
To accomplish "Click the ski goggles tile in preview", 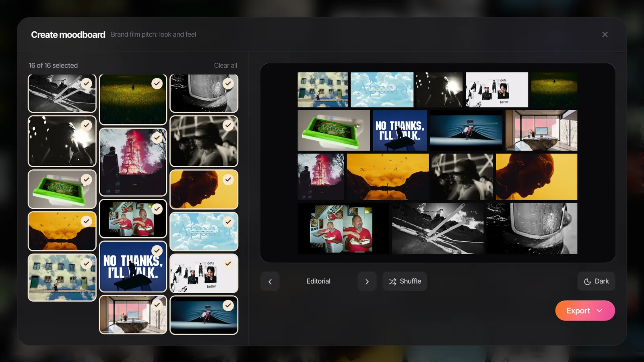I will (x=532, y=228).
